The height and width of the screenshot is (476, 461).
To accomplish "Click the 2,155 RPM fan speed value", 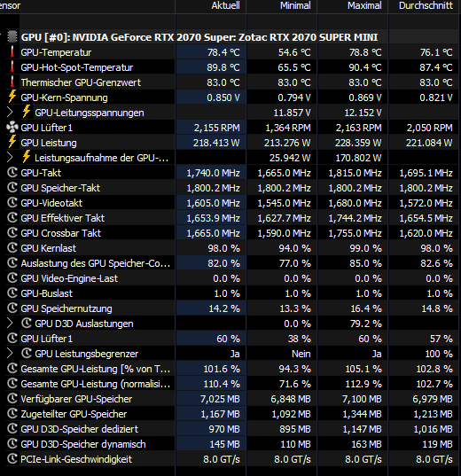I will click(217, 128).
